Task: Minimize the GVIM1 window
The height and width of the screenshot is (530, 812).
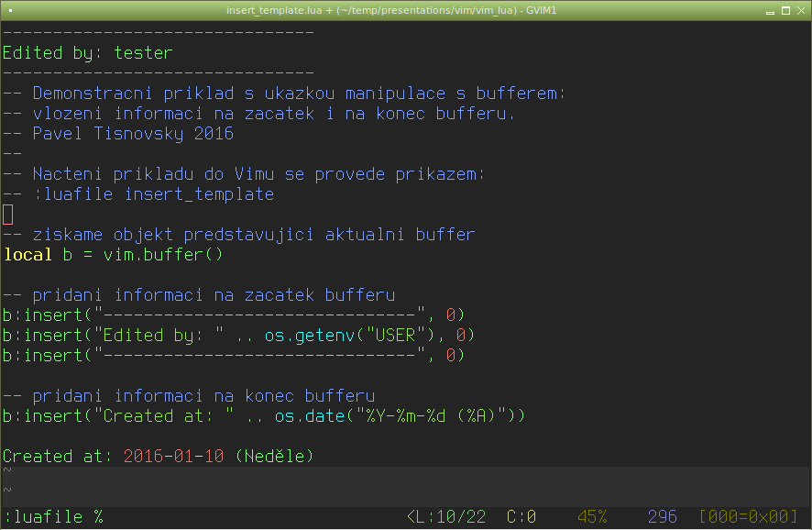Action: [770, 11]
